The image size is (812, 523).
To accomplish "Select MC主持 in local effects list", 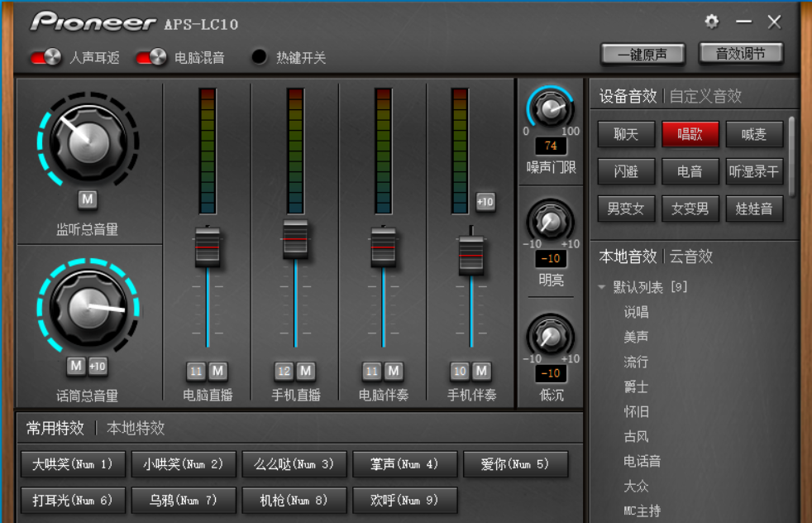I will 642,511.
